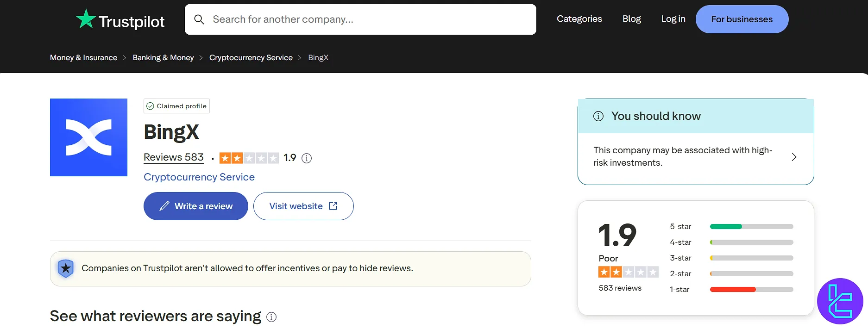The height and width of the screenshot is (329, 868).
Task: Click the Write a review button
Action: point(195,206)
